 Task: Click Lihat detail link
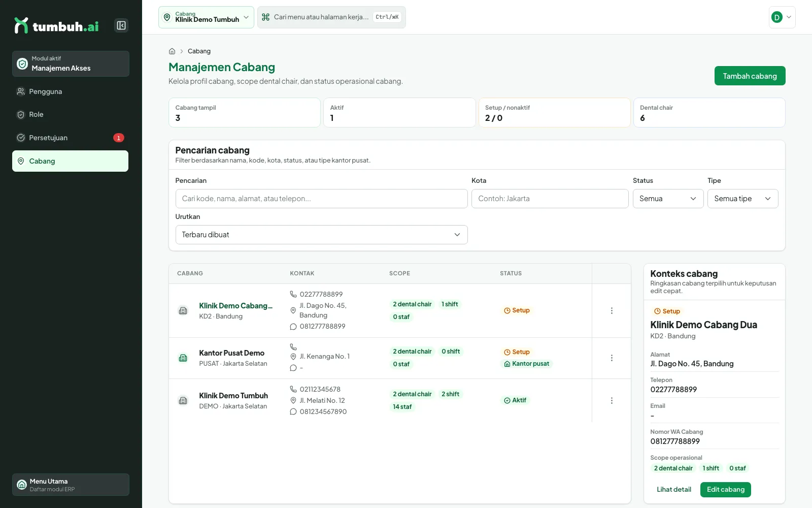(673, 490)
